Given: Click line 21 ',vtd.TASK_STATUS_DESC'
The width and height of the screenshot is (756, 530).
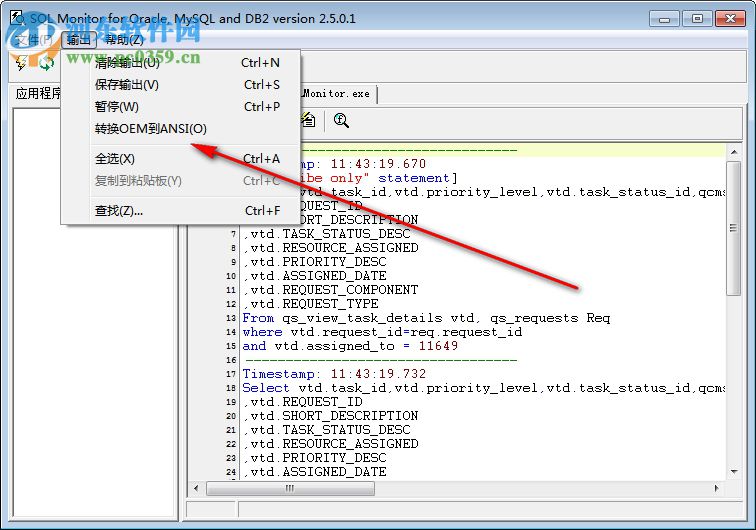Looking at the screenshot, I should tap(326, 430).
